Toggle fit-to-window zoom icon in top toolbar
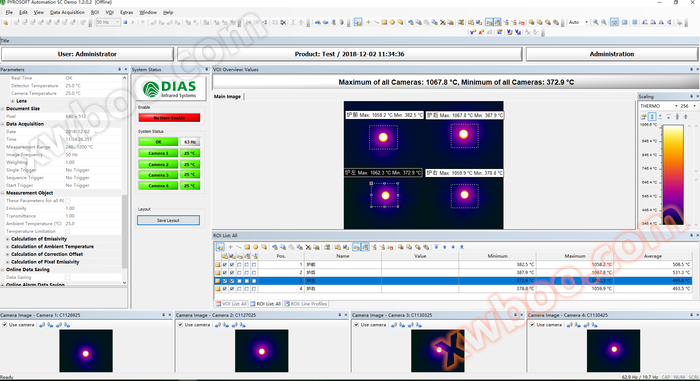This screenshot has width=700, height=381. 614,22
